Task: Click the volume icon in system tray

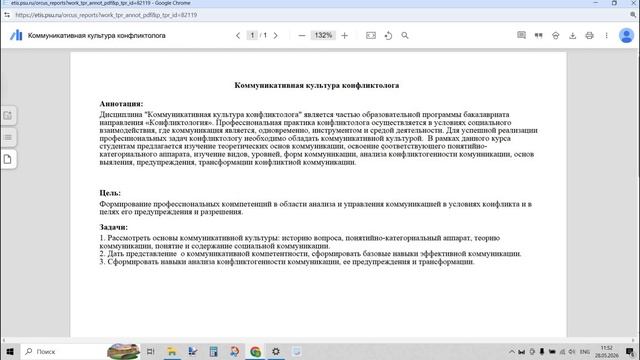Action: pyautogui.click(x=572, y=351)
